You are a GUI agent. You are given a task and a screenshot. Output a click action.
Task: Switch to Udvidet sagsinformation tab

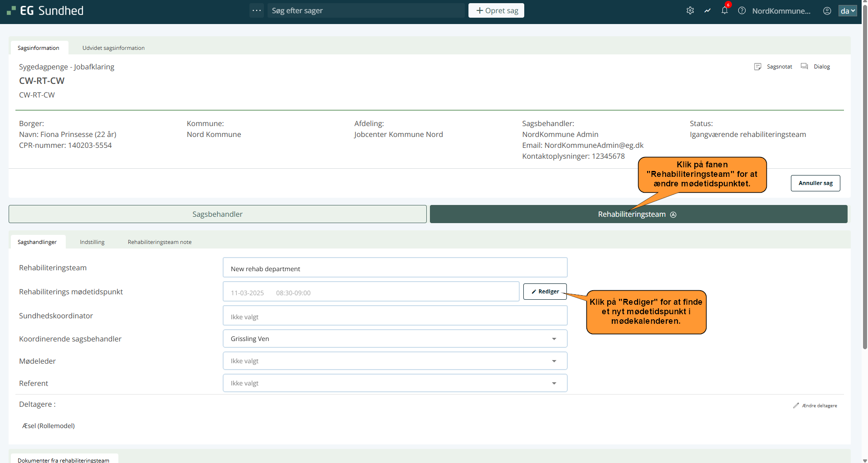tap(113, 48)
